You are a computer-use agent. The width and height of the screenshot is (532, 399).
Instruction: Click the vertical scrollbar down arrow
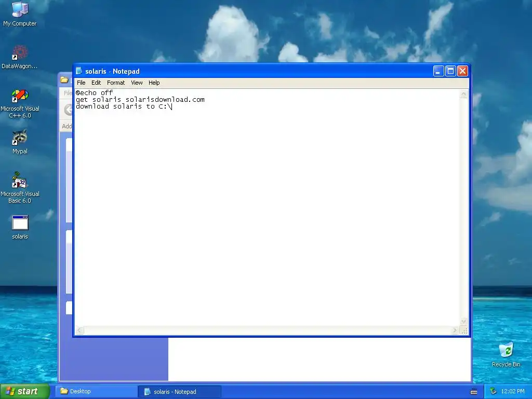(x=463, y=321)
